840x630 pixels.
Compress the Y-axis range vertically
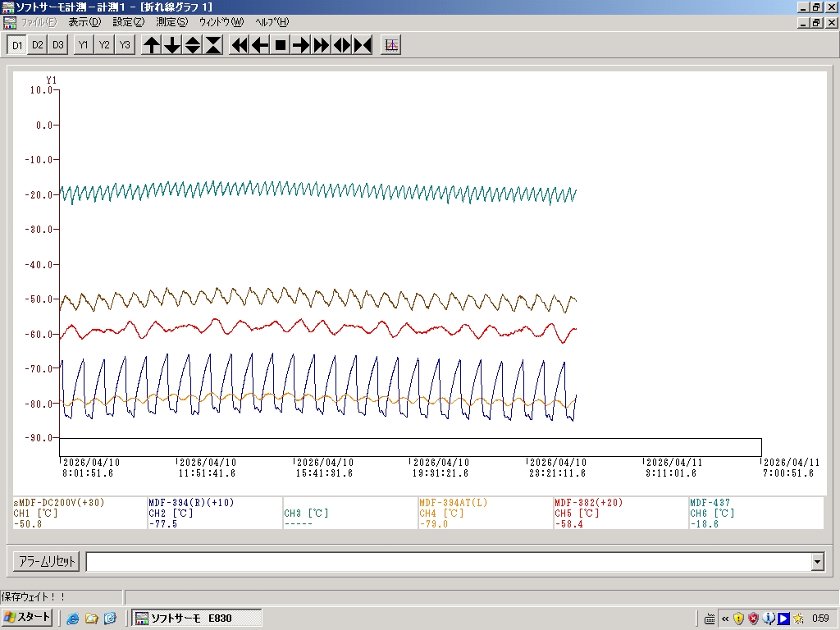(213, 45)
